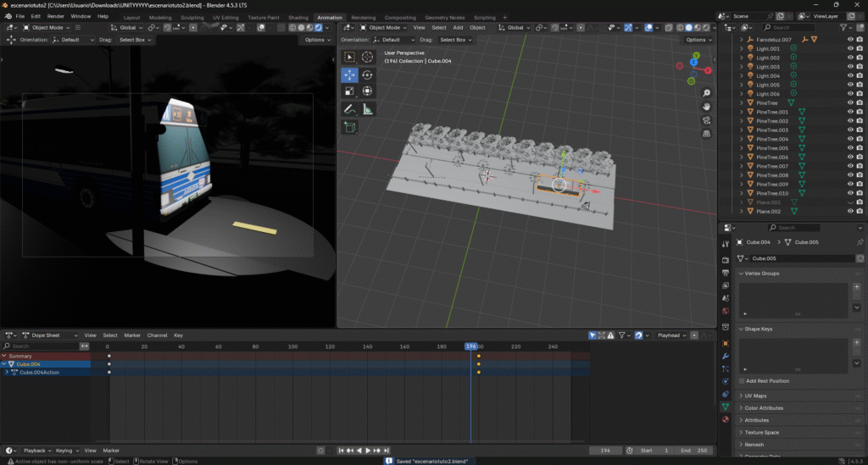Select the Move tool in viewport toolbar
The image size is (868, 465).
tap(349, 75)
